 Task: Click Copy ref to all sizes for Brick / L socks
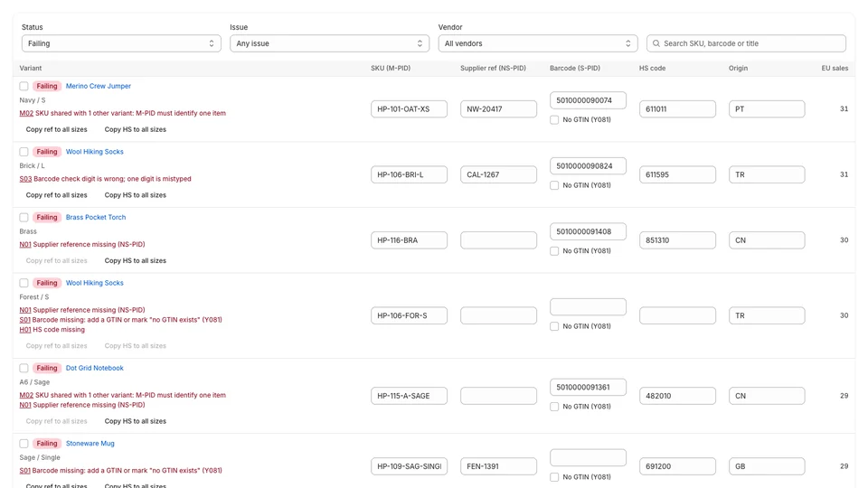point(56,195)
